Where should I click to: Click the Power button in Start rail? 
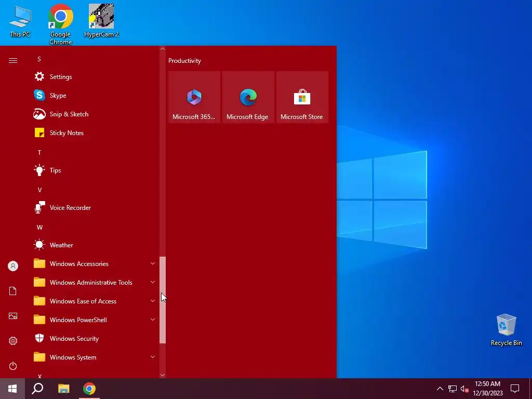point(13,366)
